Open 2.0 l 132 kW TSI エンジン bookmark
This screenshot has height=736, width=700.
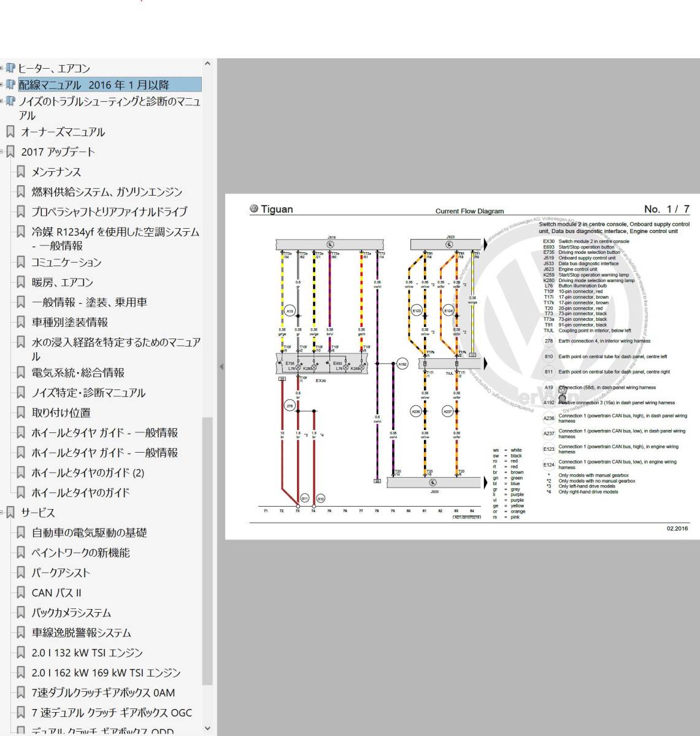tap(87, 653)
